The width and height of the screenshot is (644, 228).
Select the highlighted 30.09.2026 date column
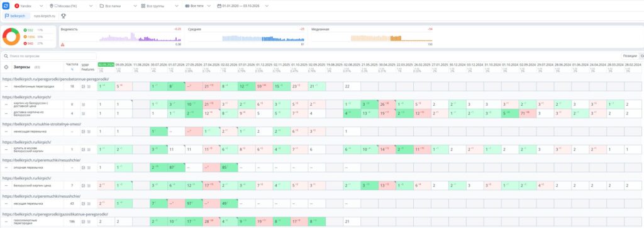click(x=106, y=65)
